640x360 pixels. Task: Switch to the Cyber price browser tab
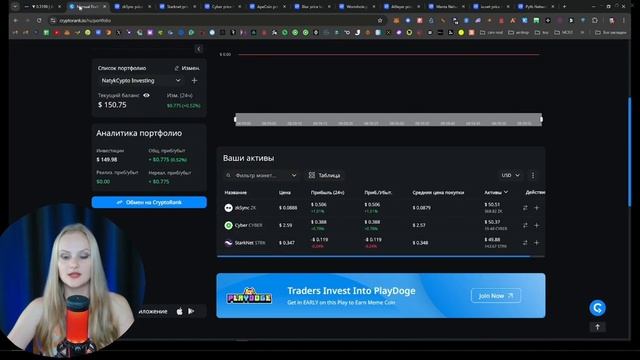coord(223,7)
